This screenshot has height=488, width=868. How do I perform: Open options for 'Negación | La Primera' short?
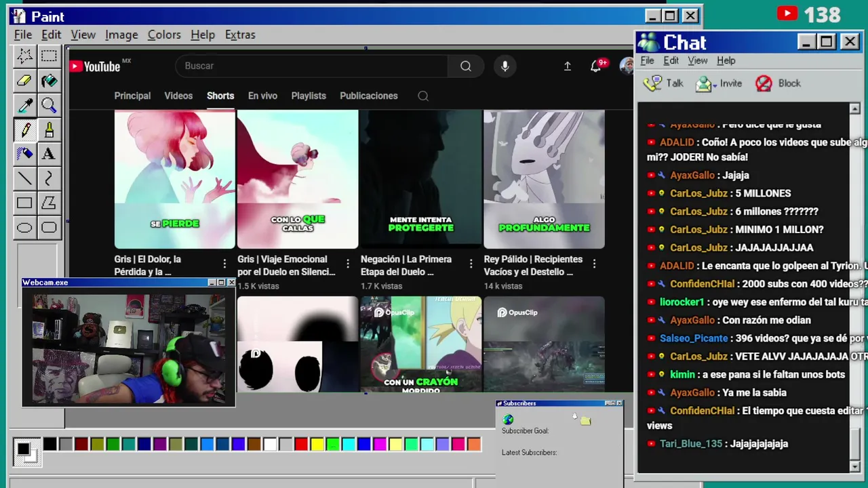(471, 263)
